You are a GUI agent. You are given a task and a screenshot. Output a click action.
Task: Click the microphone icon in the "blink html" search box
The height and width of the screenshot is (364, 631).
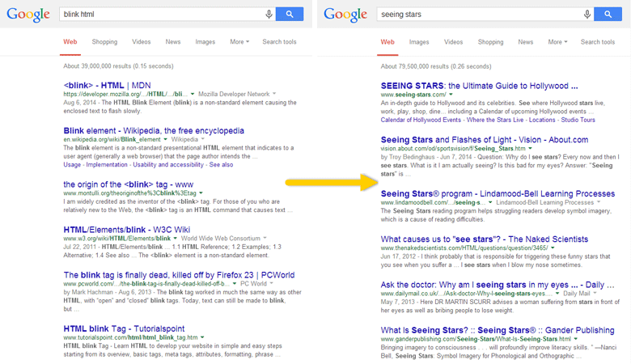269,15
